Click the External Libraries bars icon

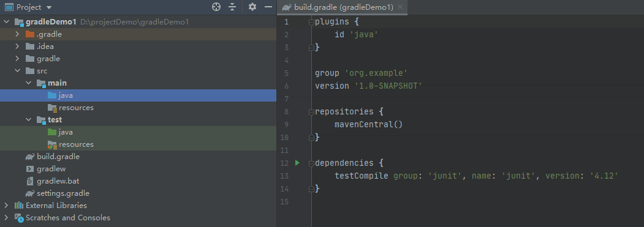point(19,205)
